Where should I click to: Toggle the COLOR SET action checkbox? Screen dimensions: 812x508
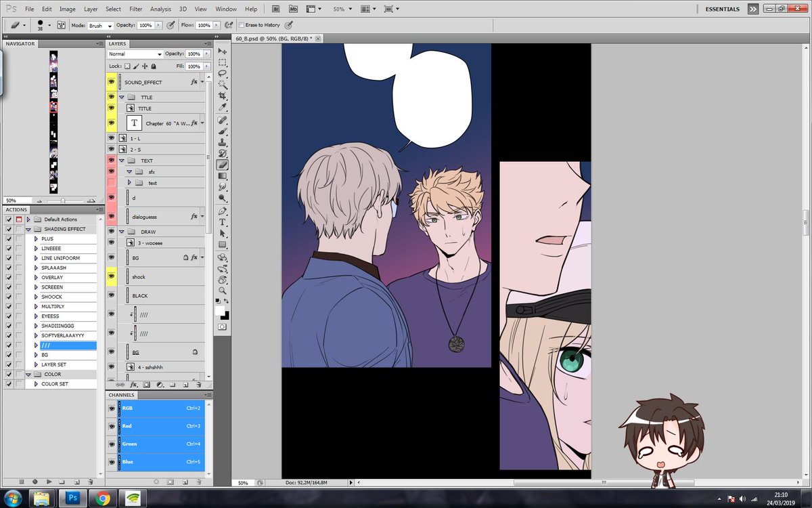9,384
